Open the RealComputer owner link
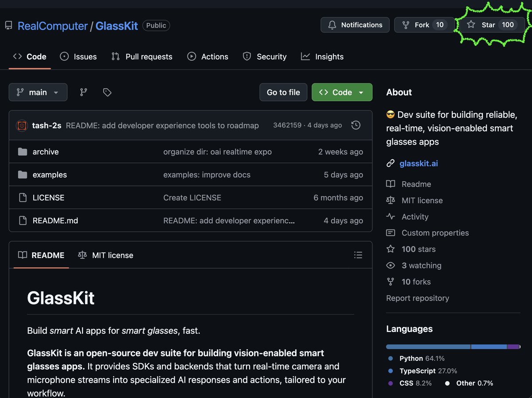 click(53, 26)
